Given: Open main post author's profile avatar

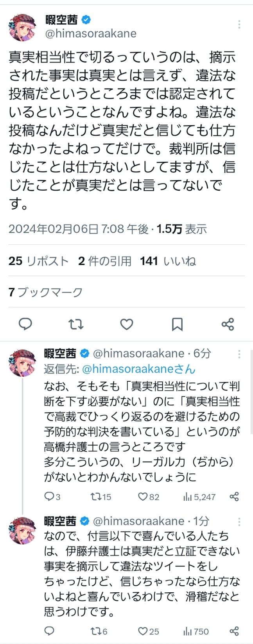Looking at the screenshot, I should click(x=22, y=27).
